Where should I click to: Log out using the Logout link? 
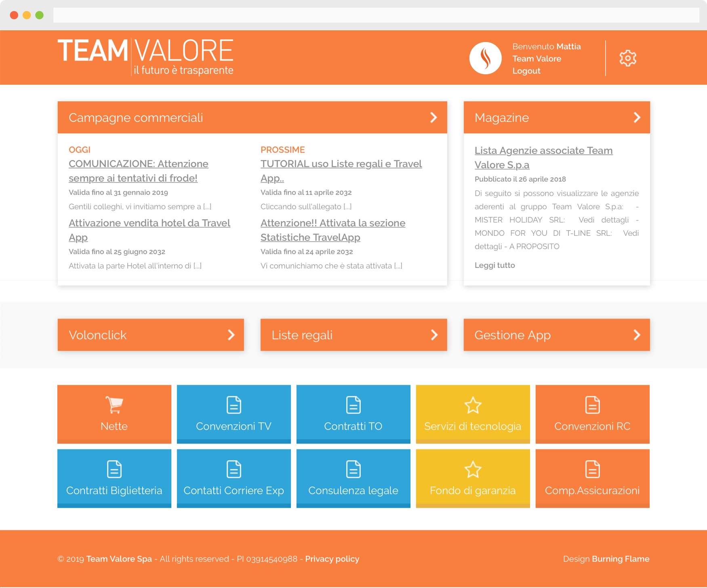526,71
